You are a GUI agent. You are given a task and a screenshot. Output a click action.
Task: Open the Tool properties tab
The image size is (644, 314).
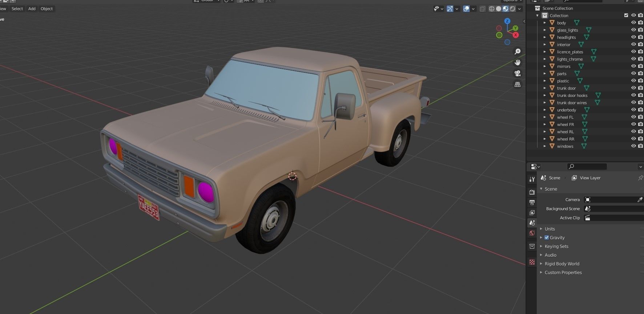tap(532, 179)
